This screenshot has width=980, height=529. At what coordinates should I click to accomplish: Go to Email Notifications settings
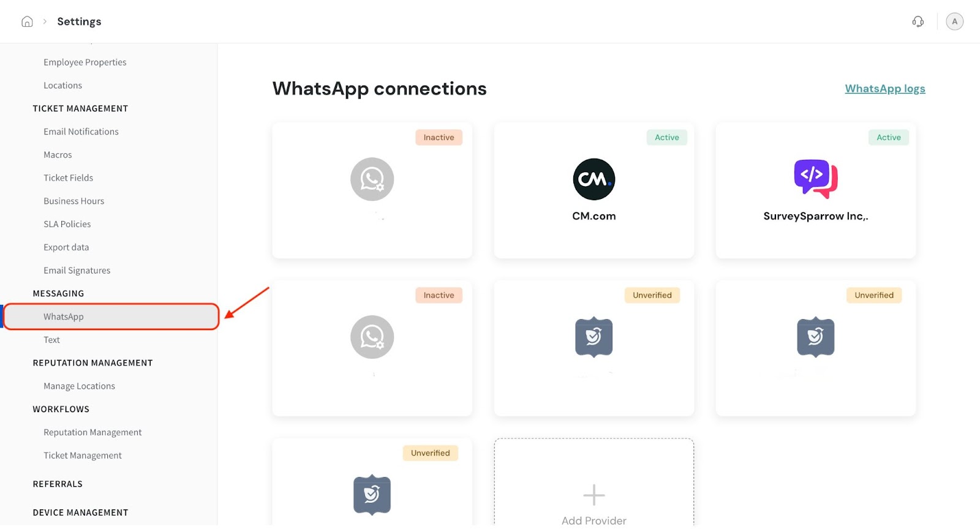pos(81,132)
